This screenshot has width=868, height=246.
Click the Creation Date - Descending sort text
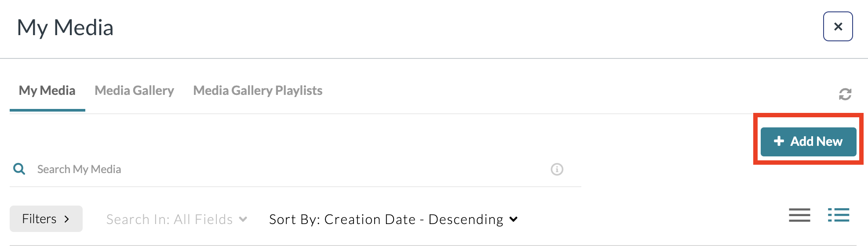pyautogui.click(x=413, y=219)
